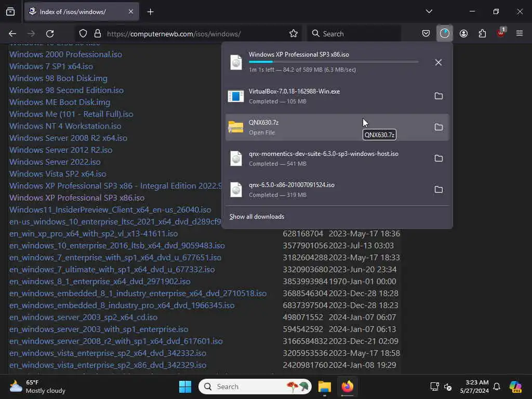532x399 pixels.
Task: Cancel the Windows XP Professional download
Action: (438, 62)
